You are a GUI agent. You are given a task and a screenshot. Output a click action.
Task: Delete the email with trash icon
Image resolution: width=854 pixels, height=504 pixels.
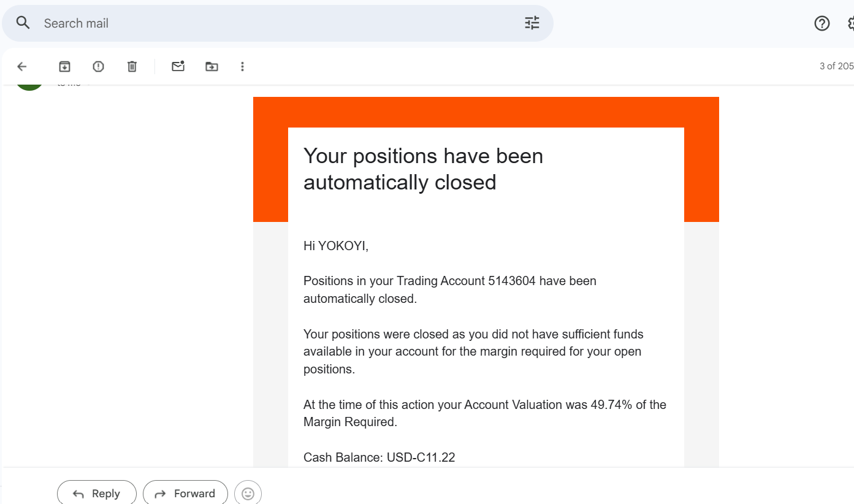pyautogui.click(x=132, y=66)
